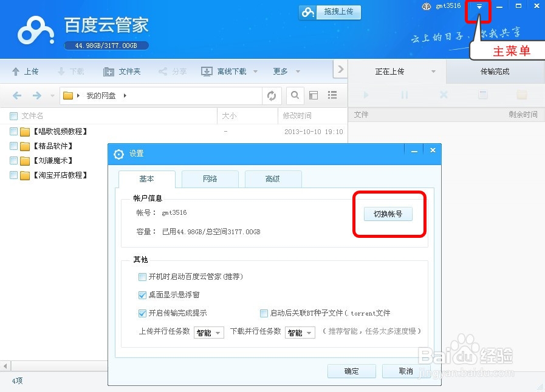Click the pause transfer icon
Image resolution: width=545 pixels, height=392 pixels.
[x=405, y=95]
